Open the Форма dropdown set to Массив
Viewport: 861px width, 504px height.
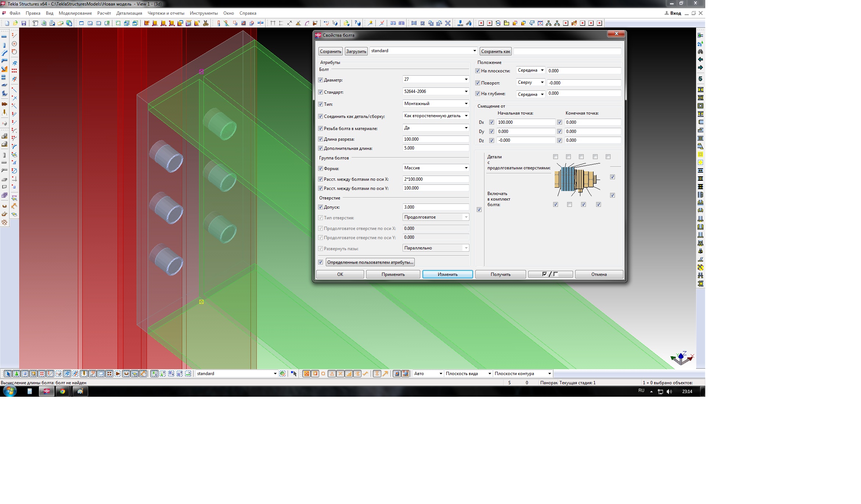pos(466,168)
